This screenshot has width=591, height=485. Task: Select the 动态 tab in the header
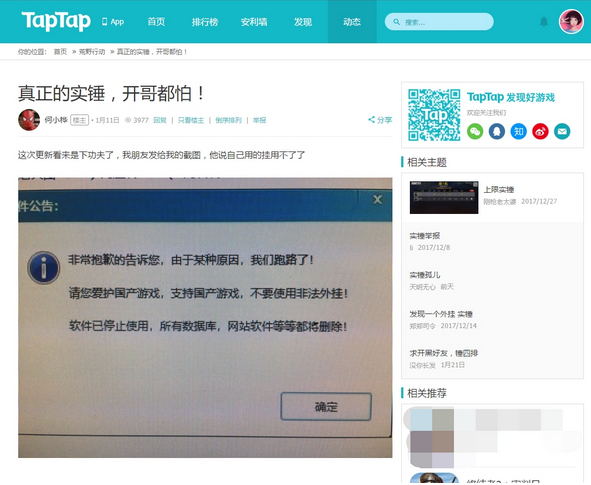point(352,22)
